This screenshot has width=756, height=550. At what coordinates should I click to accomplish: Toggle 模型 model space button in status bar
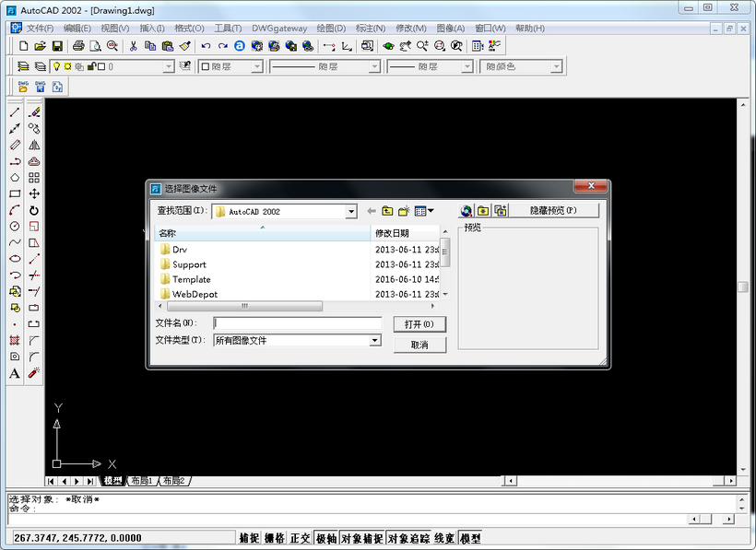click(470, 538)
